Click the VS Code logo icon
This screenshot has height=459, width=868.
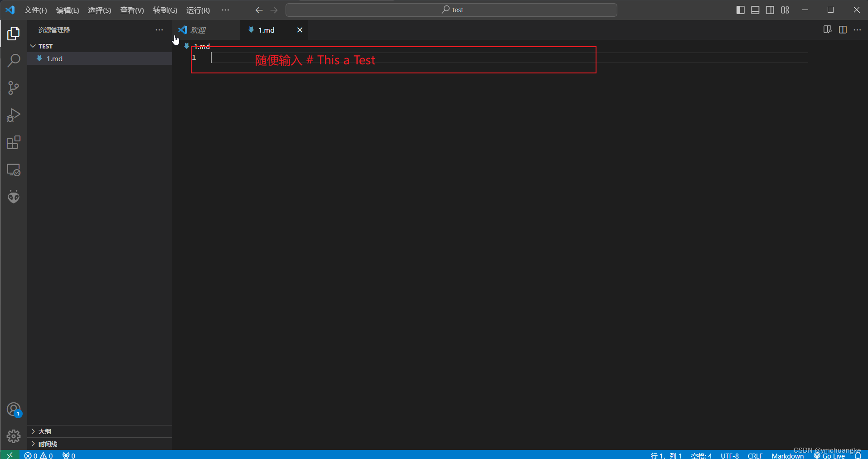point(10,10)
